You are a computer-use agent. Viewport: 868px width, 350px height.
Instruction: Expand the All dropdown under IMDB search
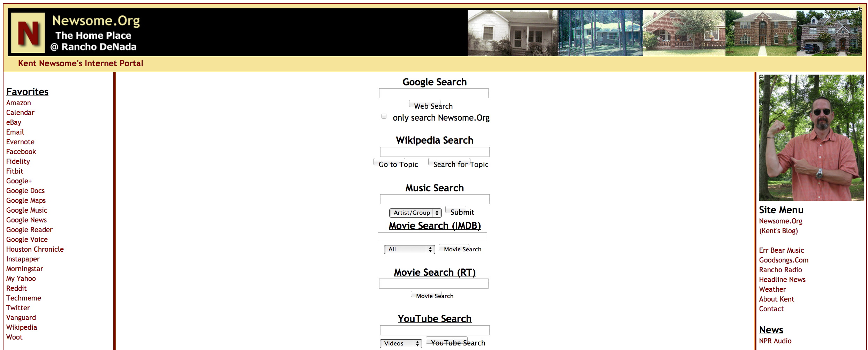pyautogui.click(x=409, y=250)
